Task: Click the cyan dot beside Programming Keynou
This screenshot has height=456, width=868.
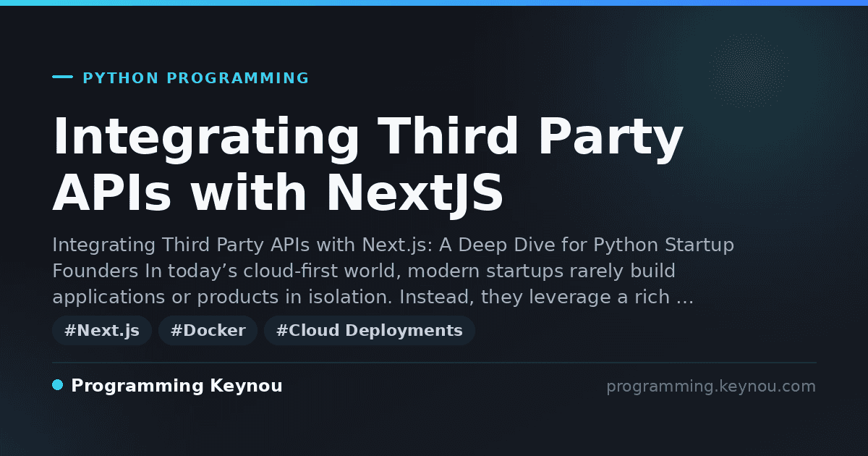Action: 58,385
